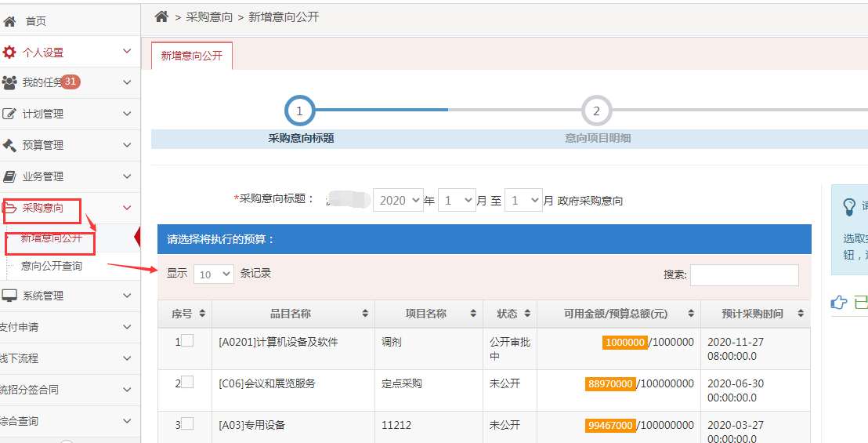The image size is (868, 443).
Task: Click the 搜索 search input field
Action: click(x=744, y=274)
